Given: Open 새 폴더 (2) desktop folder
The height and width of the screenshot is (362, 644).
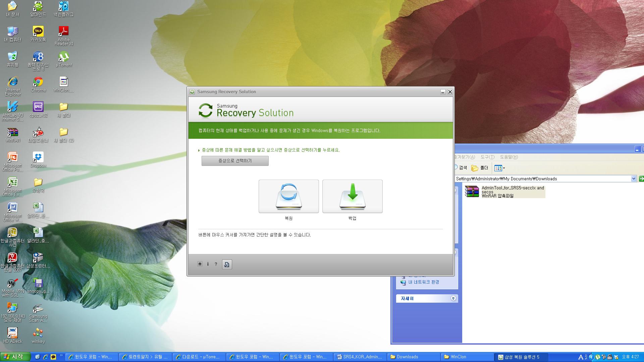Looking at the screenshot, I should [64, 135].
